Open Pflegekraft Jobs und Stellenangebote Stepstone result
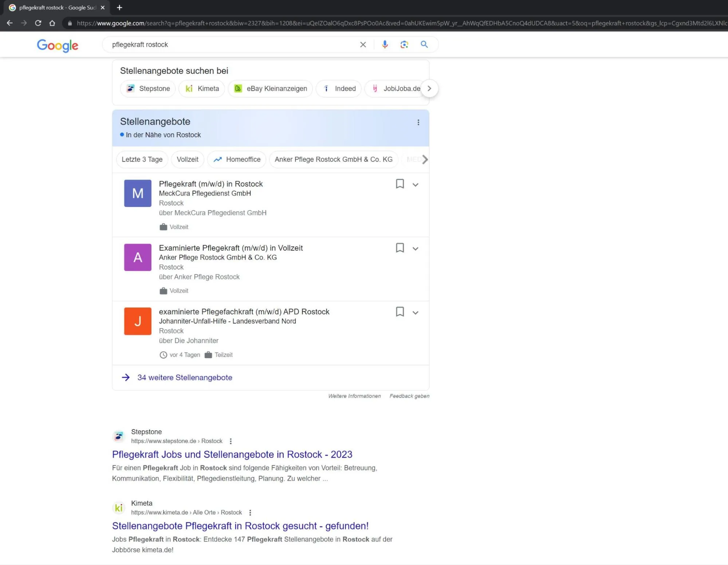This screenshot has height=565, width=728. tap(232, 454)
